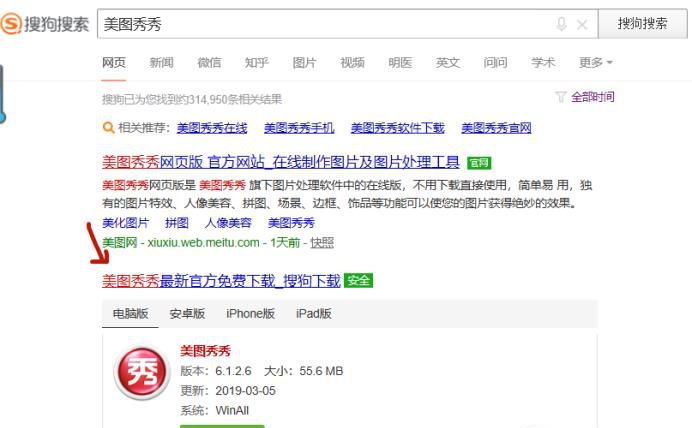The height and width of the screenshot is (428, 692).
Task: Switch to the 视频 tab
Action: [x=352, y=63]
